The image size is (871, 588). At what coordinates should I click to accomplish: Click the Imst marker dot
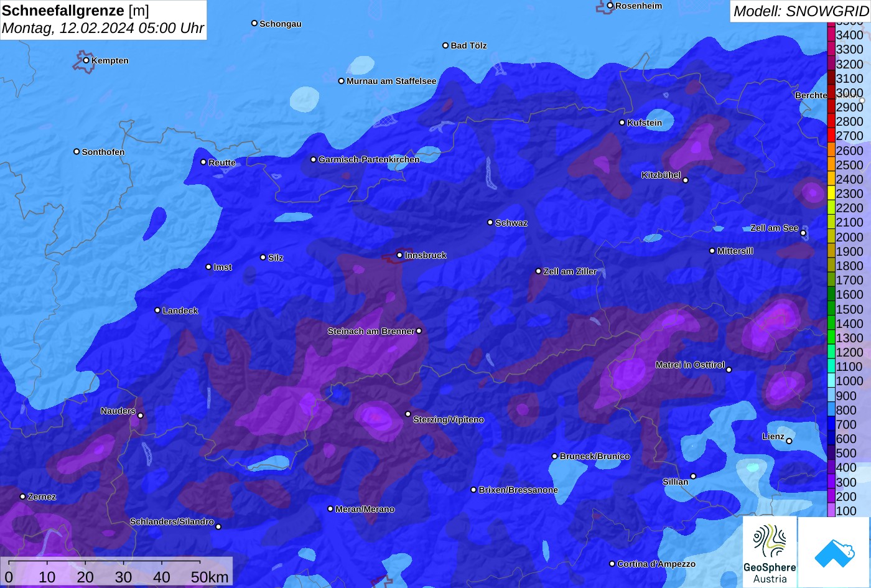click(208, 267)
